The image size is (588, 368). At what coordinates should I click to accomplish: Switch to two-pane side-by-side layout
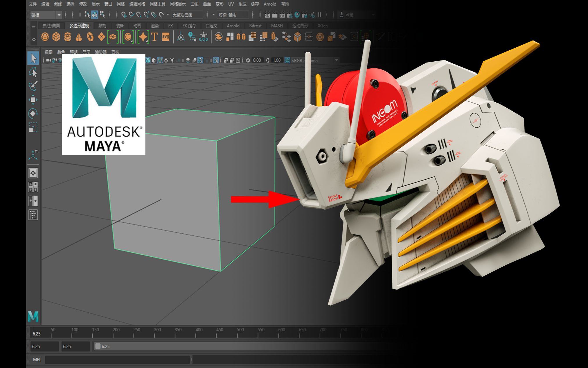pyautogui.click(x=33, y=201)
